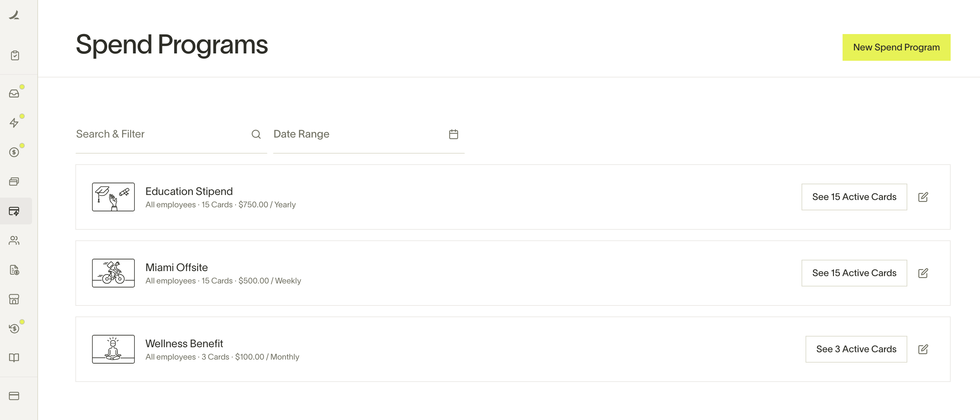Open the storefront icon in sidebar
The width and height of the screenshot is (980, 420).
(14, 299)
